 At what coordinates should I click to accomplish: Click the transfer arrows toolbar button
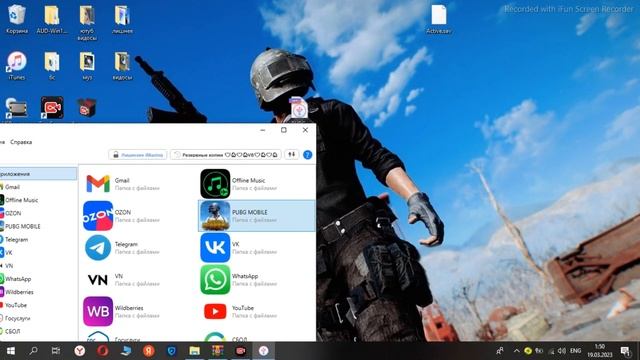click(x=291, y=155)
